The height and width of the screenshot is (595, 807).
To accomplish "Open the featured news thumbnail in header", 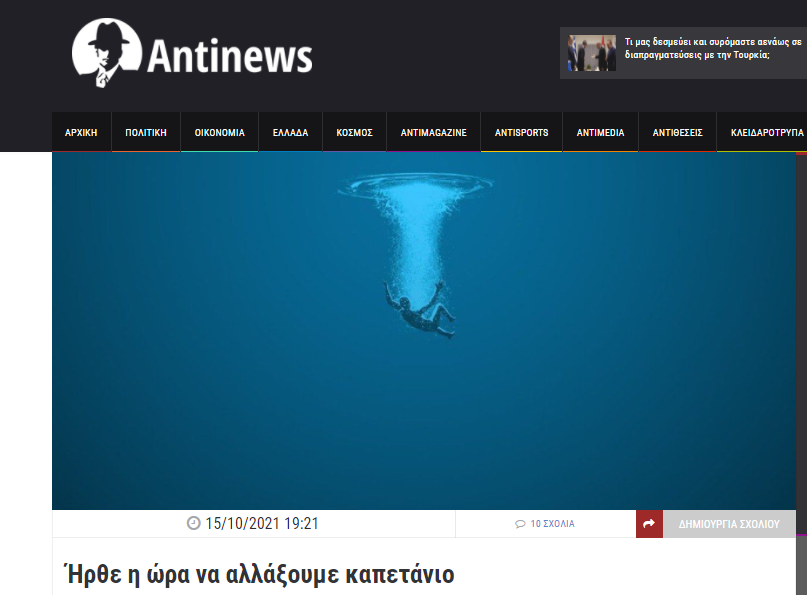I will pos(592,54).
